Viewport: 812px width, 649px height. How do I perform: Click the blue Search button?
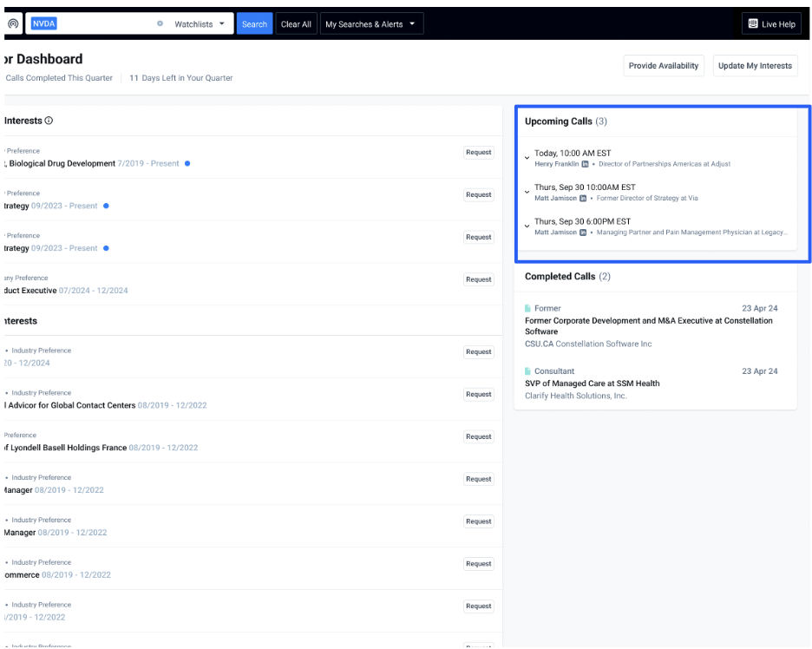click(x=254, y=24)
